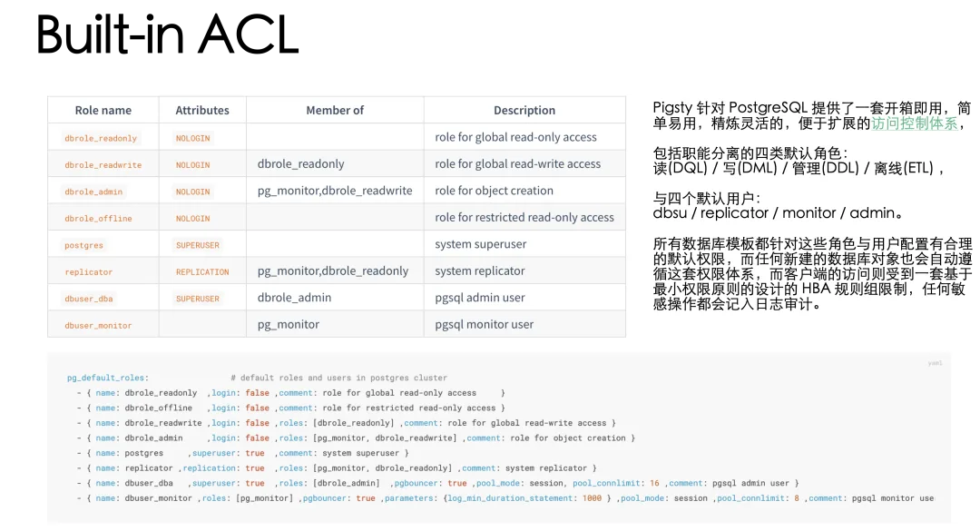Select the 'Built-in ACL' slide title

pos(167,34)
